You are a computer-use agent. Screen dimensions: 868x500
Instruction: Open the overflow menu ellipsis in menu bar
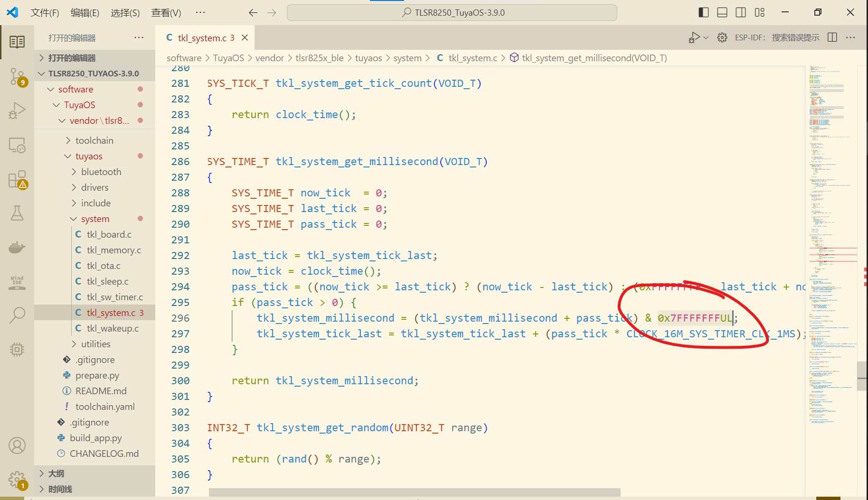(x=200, y=13)
